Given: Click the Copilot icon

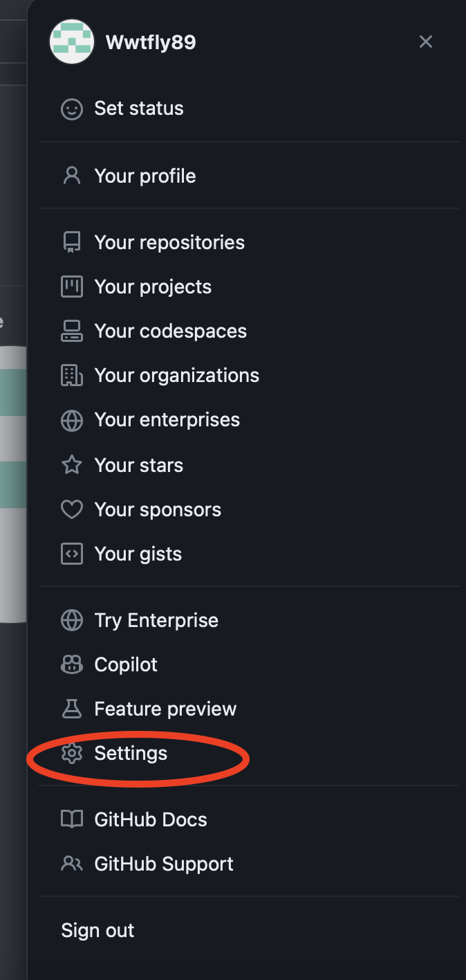Looking at the screenshot, I should (72, 664).
